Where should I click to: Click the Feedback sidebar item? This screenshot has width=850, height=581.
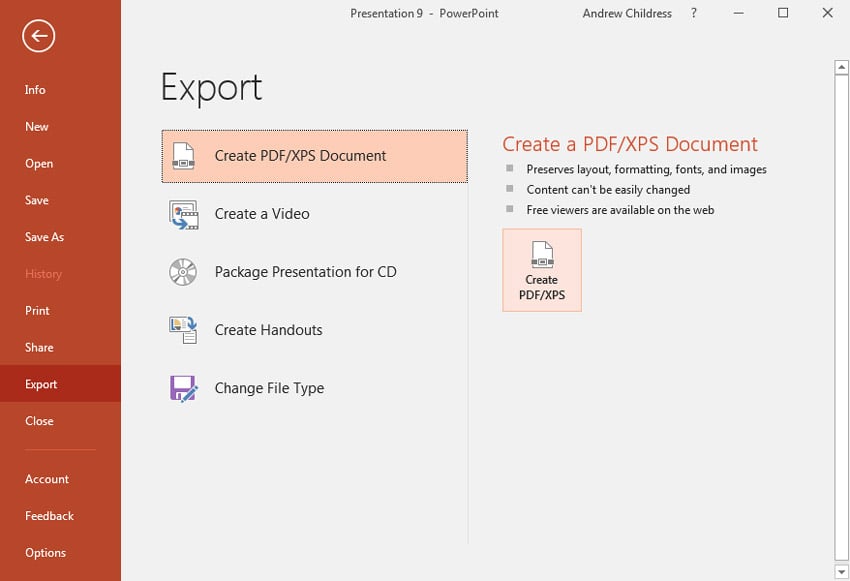point(49,516)
